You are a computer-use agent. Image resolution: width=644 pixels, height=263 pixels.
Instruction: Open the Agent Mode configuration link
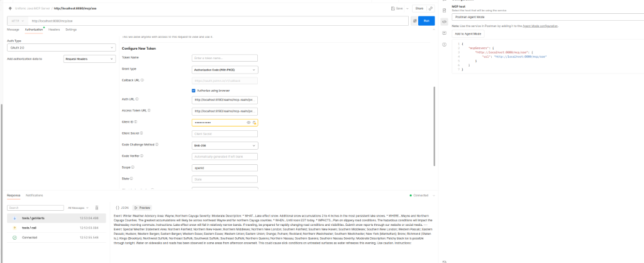tap(540, 26)
